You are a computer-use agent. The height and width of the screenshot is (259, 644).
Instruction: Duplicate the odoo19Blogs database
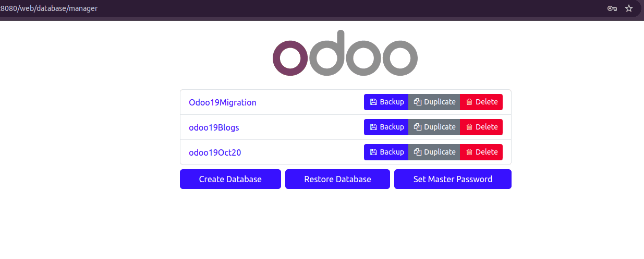point(434,127)
